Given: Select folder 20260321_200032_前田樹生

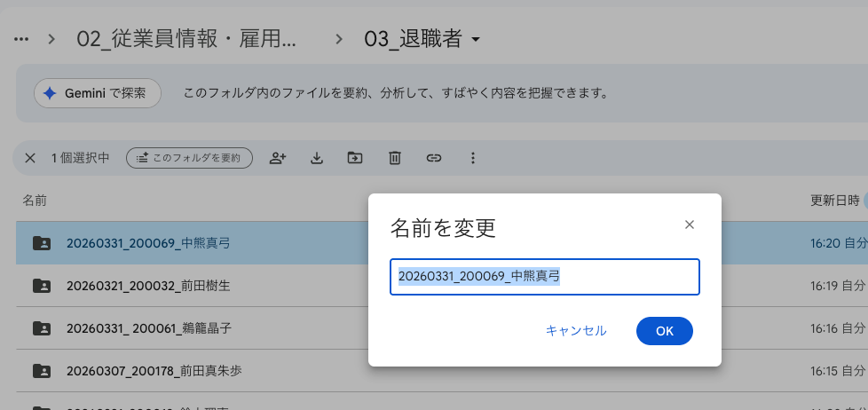Looking at the screenshot, I should [442, 286].
